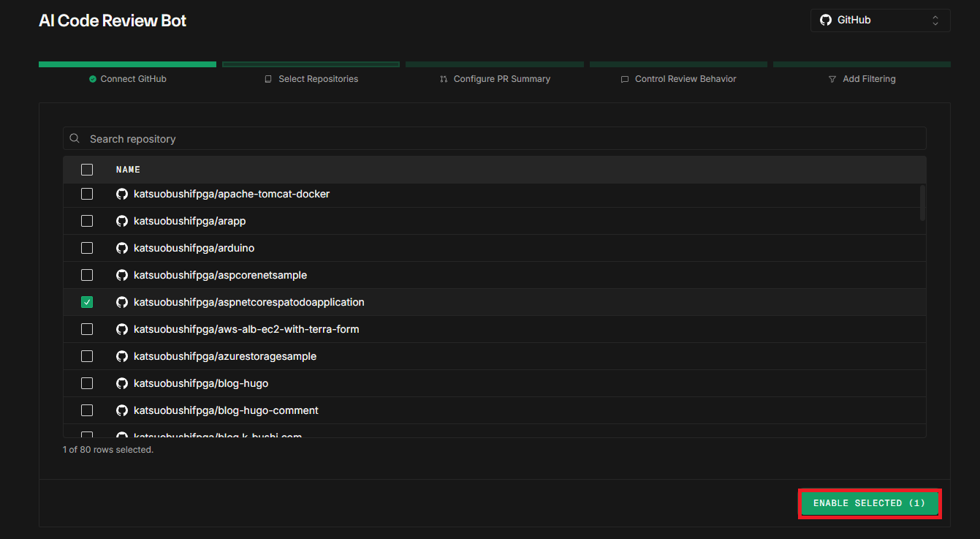Click the Select Repositories progress bar segment
Screen dimensions: 980x539
[311, 64]
